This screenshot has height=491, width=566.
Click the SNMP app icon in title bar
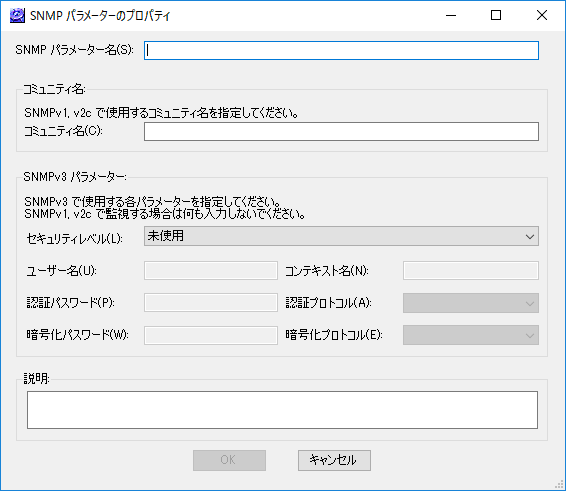[x=17, y=16]
